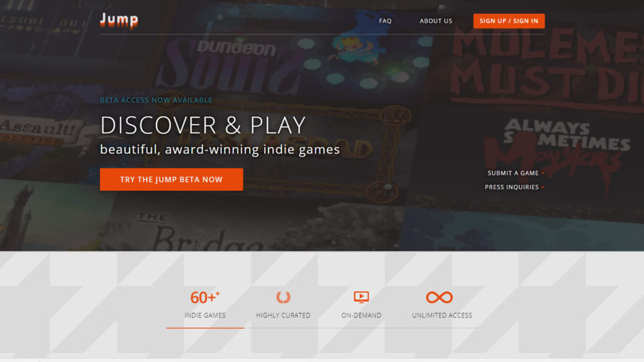The height and width of the screenshot is (362, 644).
Task: Click the Beta Access Now Available text
Action: coord(156,100)
